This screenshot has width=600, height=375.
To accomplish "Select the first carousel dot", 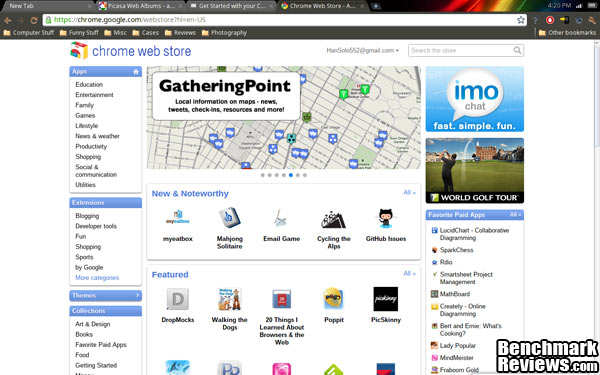I will tap(262, 175).
